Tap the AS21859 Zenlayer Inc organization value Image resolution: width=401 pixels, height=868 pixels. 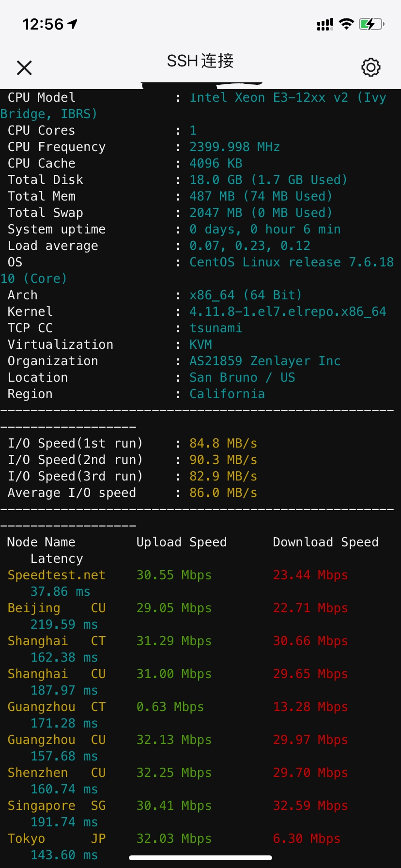[x=265, y=361]
